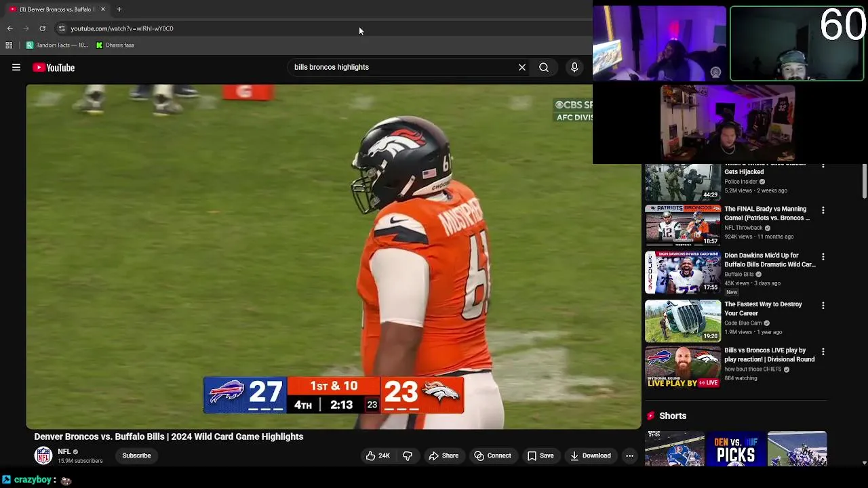The width and height of the screenshot is (868, 488).
Task: Like the video (24K thumbs up)
Action: [378, 456]
